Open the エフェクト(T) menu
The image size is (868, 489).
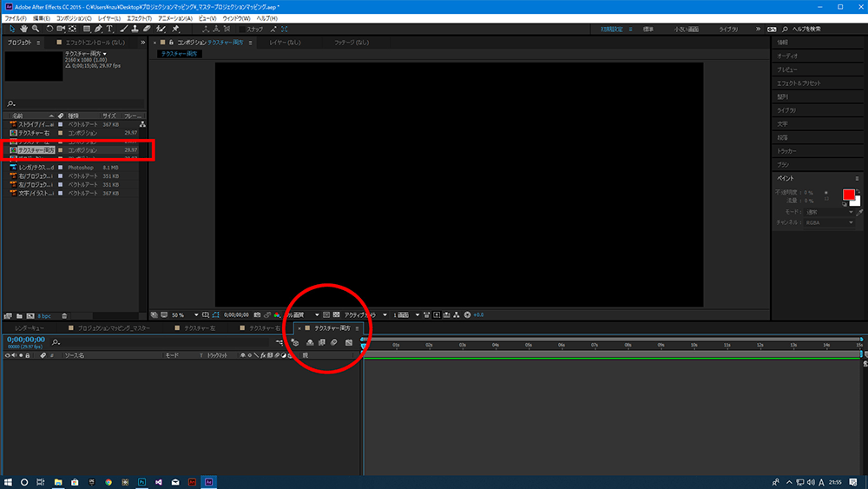tap(139, 18)
